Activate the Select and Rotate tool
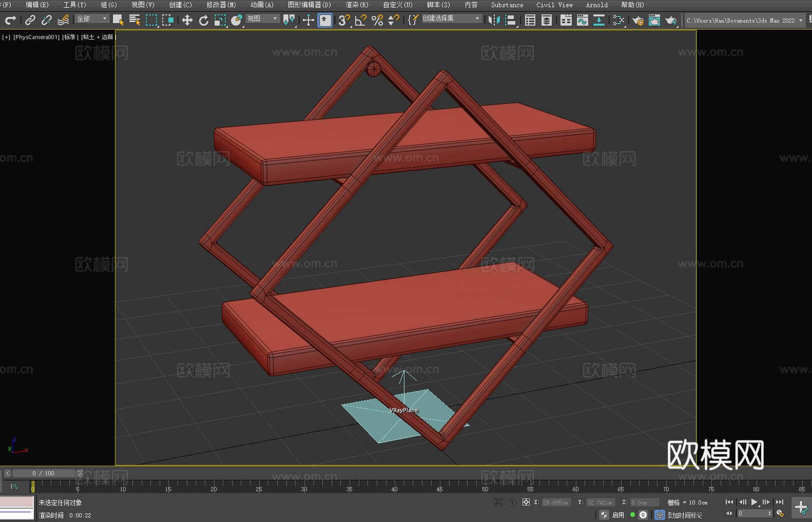This screenshot has width=812, height=522. (204, 21)
